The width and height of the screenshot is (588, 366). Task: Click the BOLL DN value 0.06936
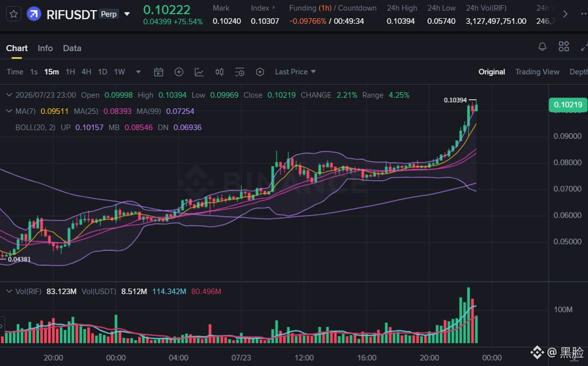click(x=188, y=128)
